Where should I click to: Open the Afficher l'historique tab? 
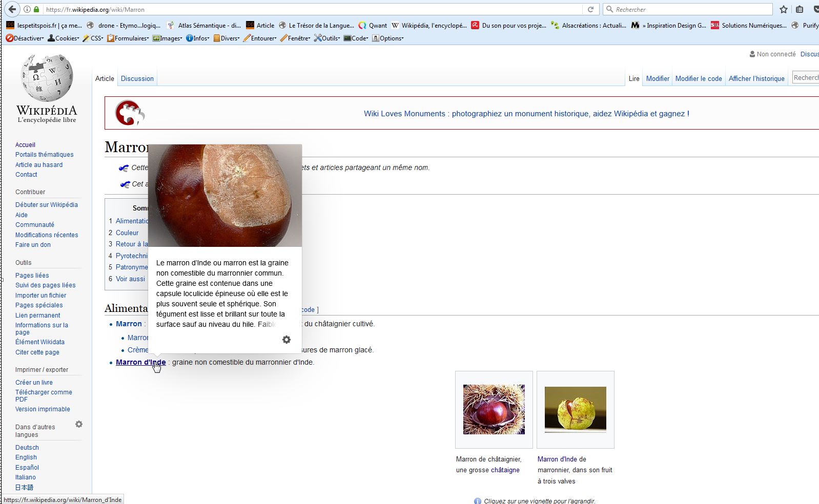pos(756,78)
